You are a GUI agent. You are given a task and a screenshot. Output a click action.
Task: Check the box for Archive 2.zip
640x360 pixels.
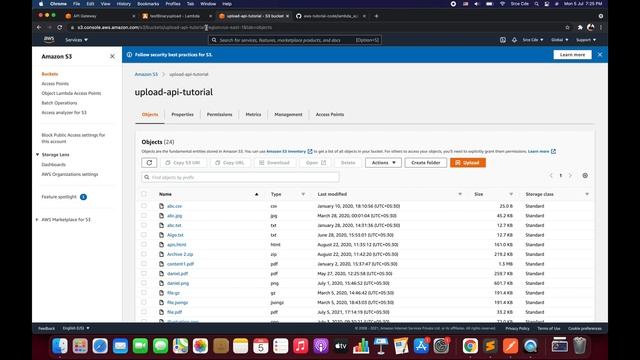[144, 254]
